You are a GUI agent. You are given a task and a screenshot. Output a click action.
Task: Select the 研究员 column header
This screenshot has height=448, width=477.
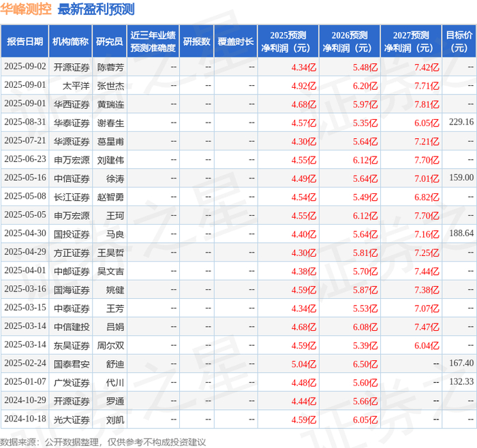tap(110, 42)
